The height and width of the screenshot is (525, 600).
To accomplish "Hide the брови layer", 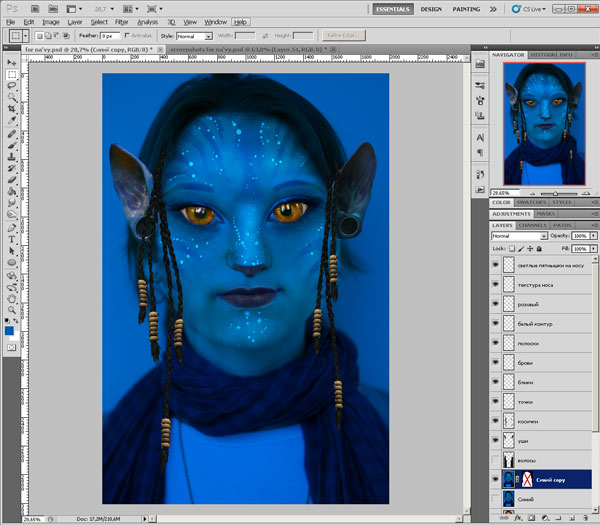I will [496, 363].
